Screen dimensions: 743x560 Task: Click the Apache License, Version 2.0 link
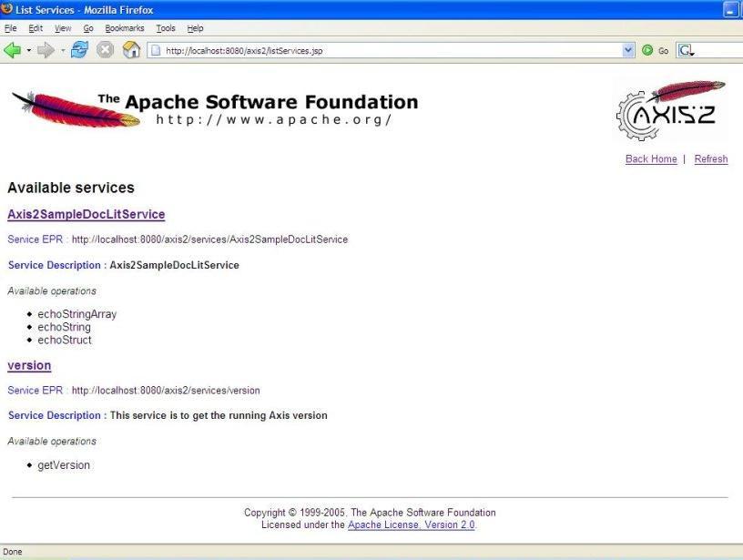point(412,524)
